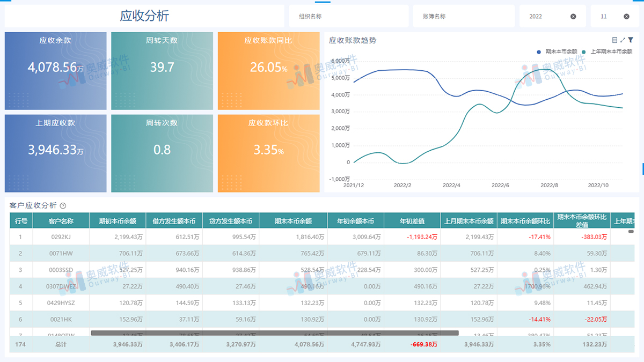Image resolution: width=644 pixels, height=362 pixels.
Task: Click the circular help icon beside 客户应收分析
Action: pos(64,204)
